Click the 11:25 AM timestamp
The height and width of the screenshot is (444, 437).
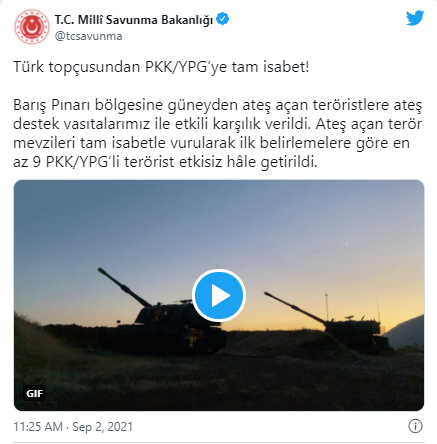(x=38, y=426)
